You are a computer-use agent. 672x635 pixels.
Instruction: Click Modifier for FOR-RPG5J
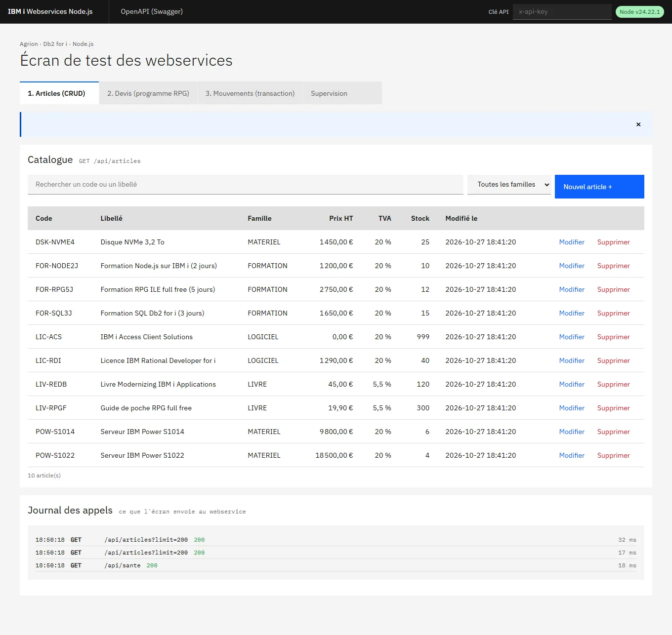click(572, 289)
